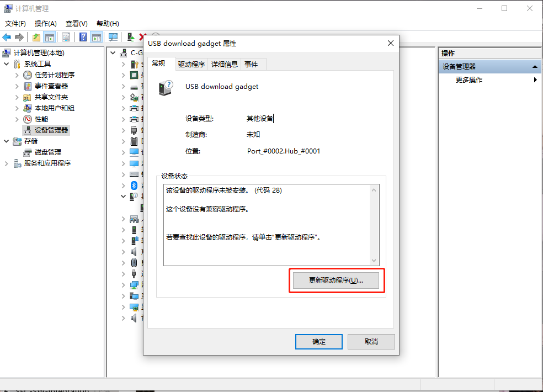The width and height of the screenshot is (543, 392).
Task: Click the Cancel (取消) button
Action: click(x=371, y=342)
